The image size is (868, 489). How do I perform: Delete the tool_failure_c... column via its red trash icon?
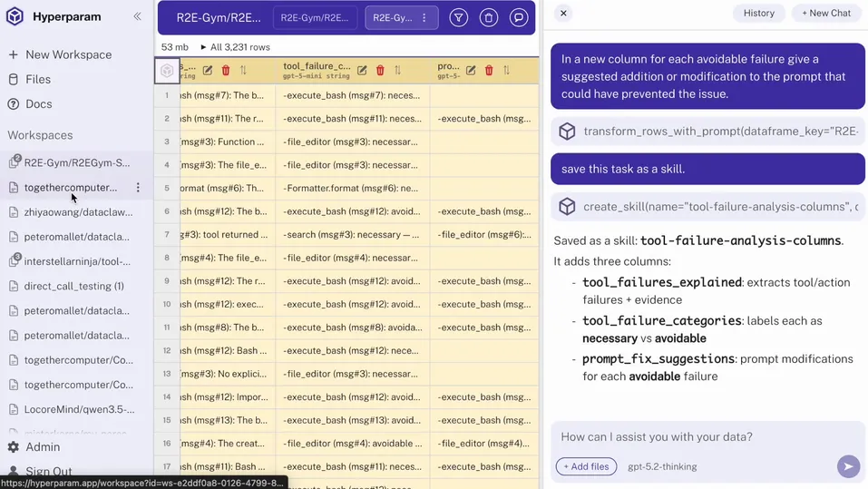click(x=380, y=70)
